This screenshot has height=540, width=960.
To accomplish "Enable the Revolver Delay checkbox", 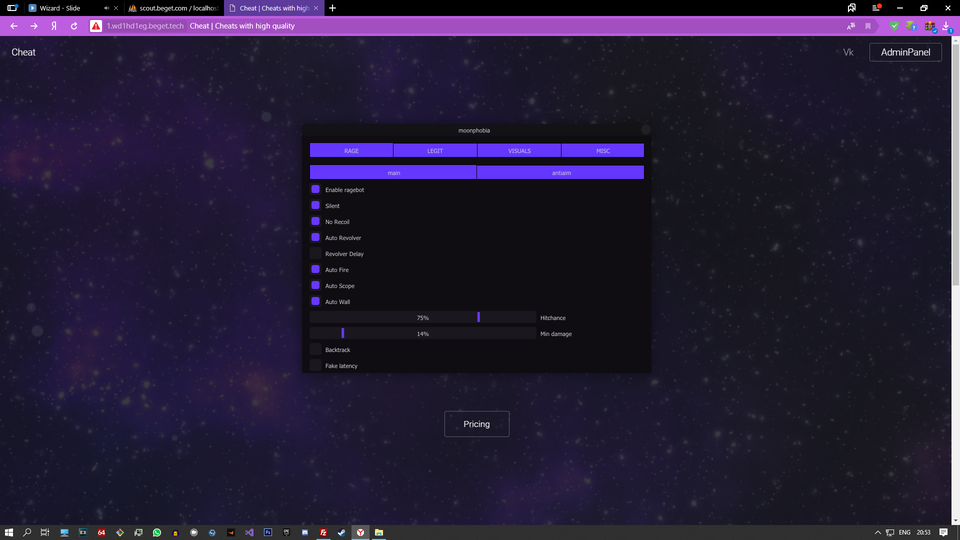I will [x=315, y=254].
